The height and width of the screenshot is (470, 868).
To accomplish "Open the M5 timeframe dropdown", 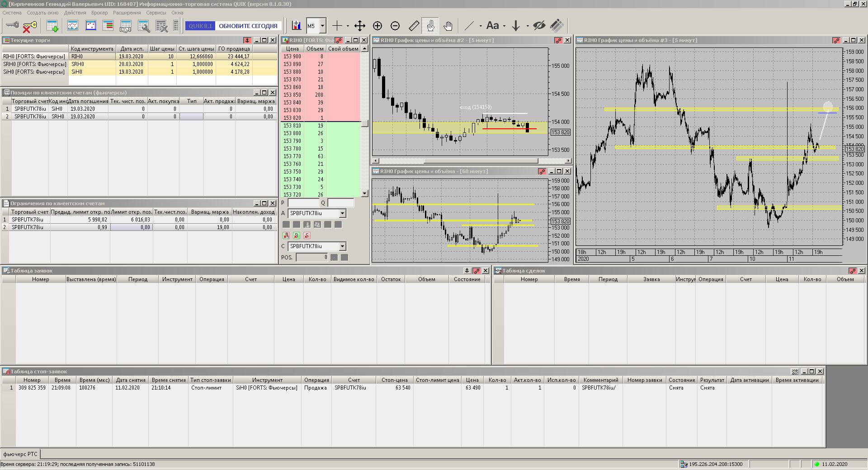I will (x=322, y=26).
